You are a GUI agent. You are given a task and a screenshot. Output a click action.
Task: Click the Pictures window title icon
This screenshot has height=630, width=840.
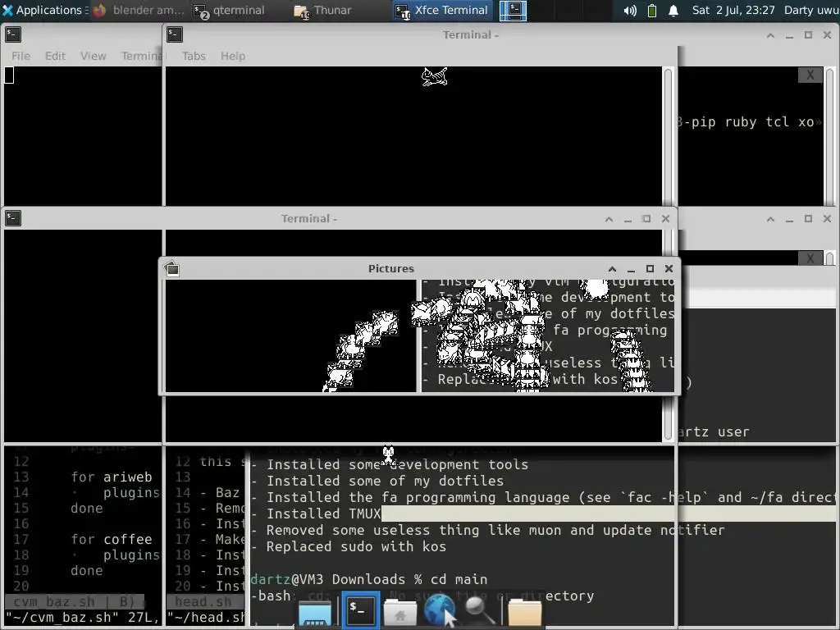pyautogui.click(x=172, y=268)
